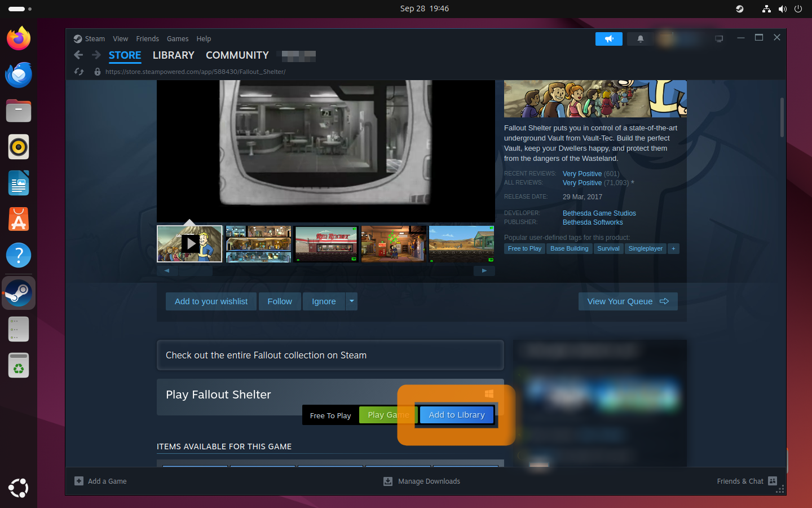812x508 pixels.
Task: Open the Friends & Chat icon
Action: (x=773, y=481)
